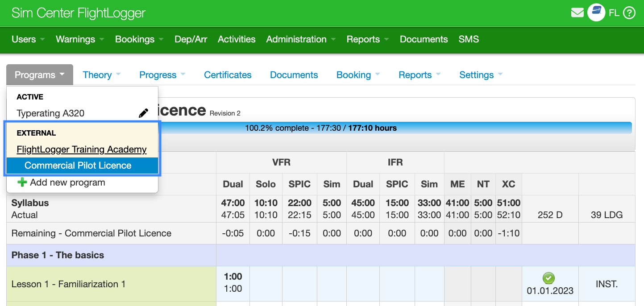The width and height of the screenshot is (644, 306).
Task: Switch to the Certificates tab
Action: pos(228,74)
